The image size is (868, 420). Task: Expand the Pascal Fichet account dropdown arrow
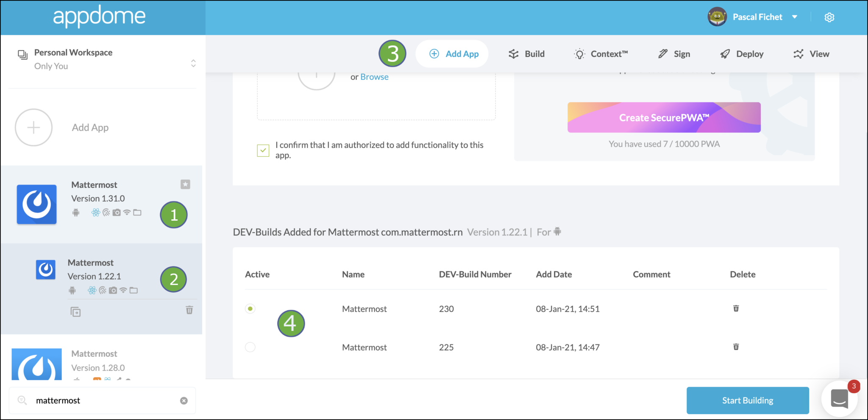[795, 17]
